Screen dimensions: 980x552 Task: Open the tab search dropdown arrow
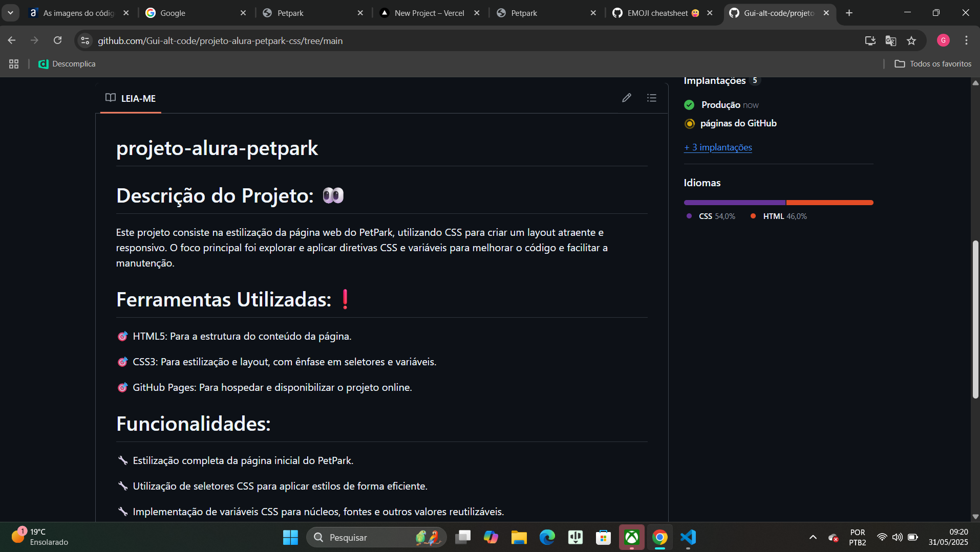click(x=10, y=13)
